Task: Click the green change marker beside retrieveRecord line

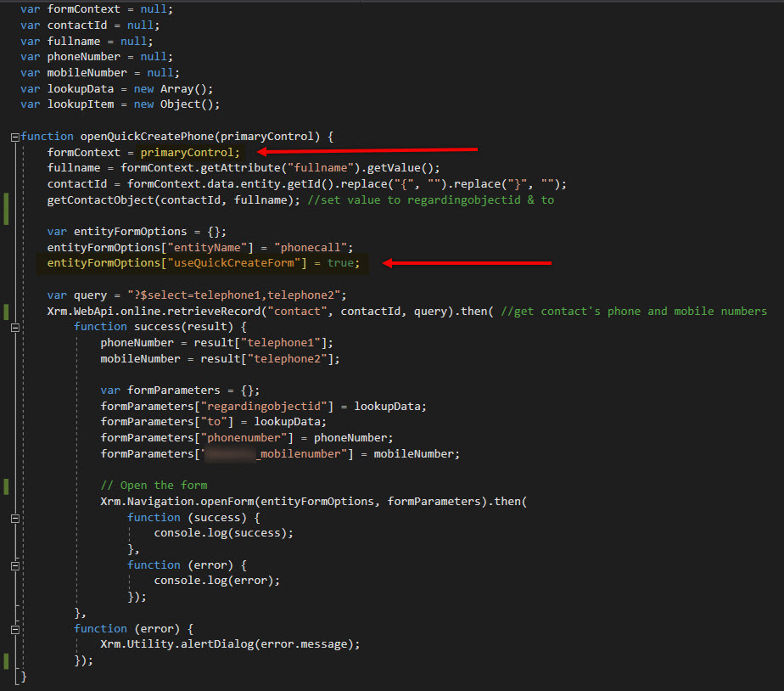Action: click(x=6, y=312)
